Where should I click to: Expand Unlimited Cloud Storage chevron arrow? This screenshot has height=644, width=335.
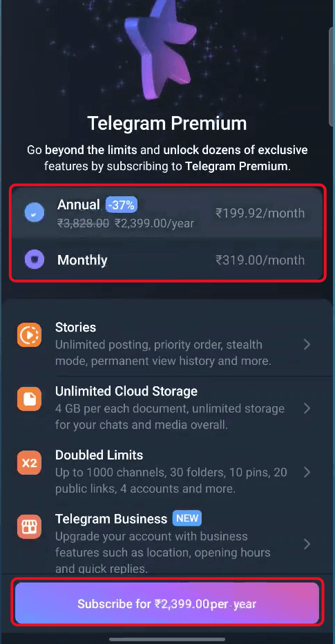tap(307, 408)
